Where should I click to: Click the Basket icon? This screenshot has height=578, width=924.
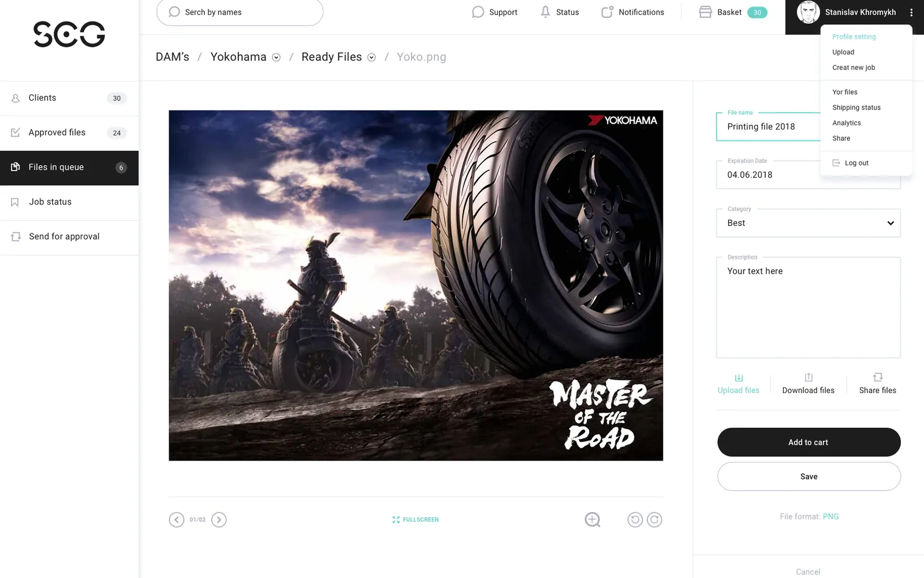pos(705,12)
